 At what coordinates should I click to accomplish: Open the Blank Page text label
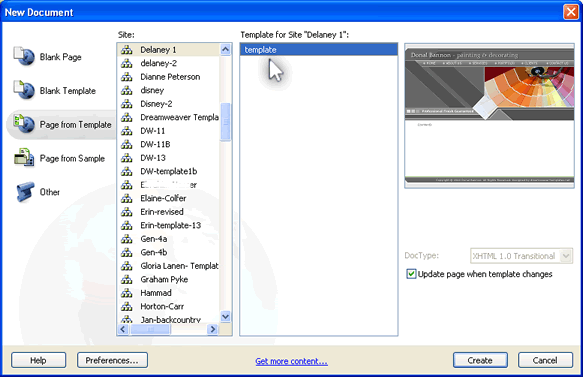pyautogui.click(x=61, y=57)
